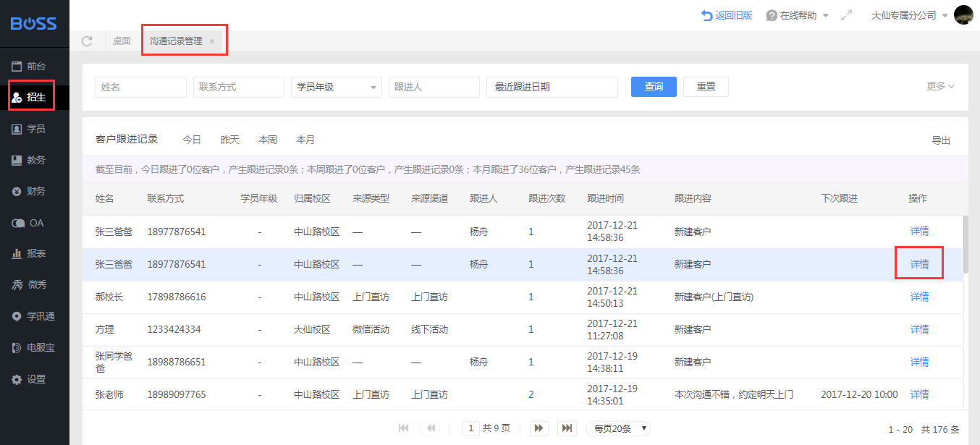Click the 新建客户(上门直访) follow-up content
Viewport: 980px width, 445px height.
click(714, 297)
